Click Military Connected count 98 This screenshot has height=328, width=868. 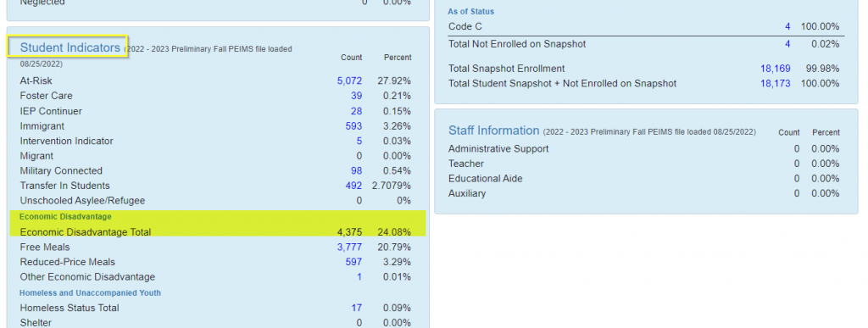[x=357, y=170]
